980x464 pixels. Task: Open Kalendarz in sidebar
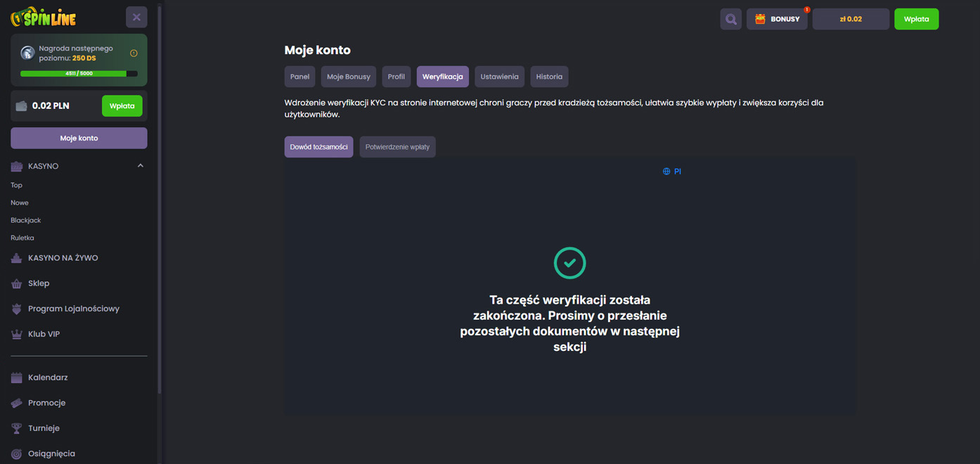[x=48, y=378]
